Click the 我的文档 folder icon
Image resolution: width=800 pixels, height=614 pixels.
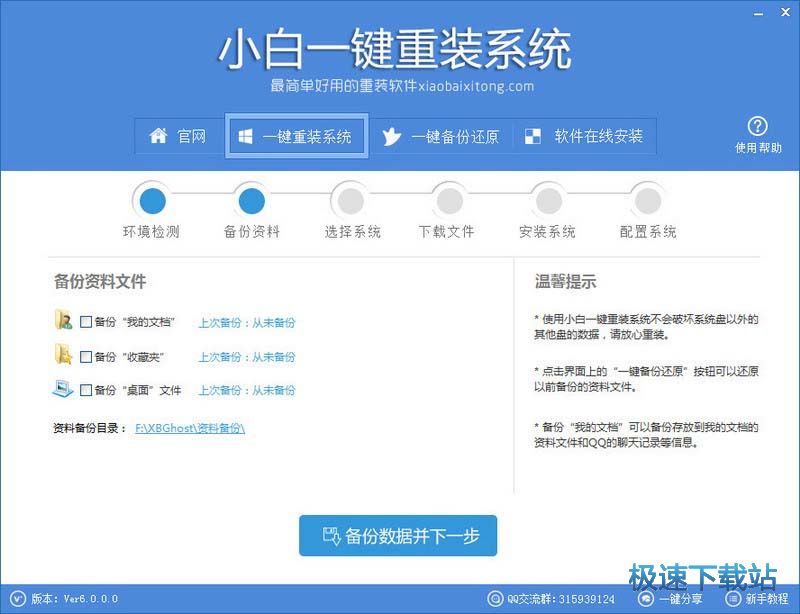[63, 321]
